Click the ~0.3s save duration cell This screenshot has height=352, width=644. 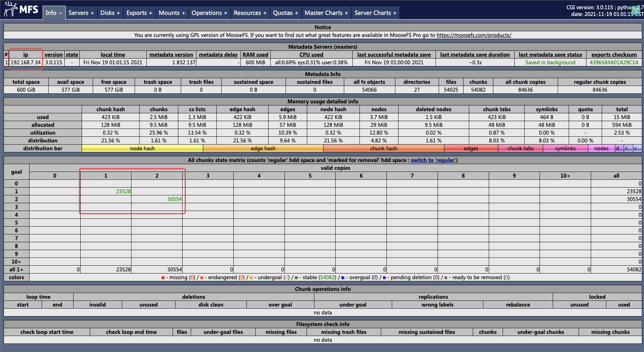[475, 63]
